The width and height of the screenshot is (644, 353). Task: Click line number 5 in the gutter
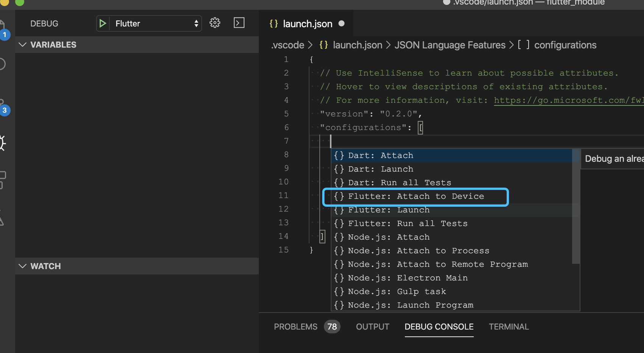[286, 114]
